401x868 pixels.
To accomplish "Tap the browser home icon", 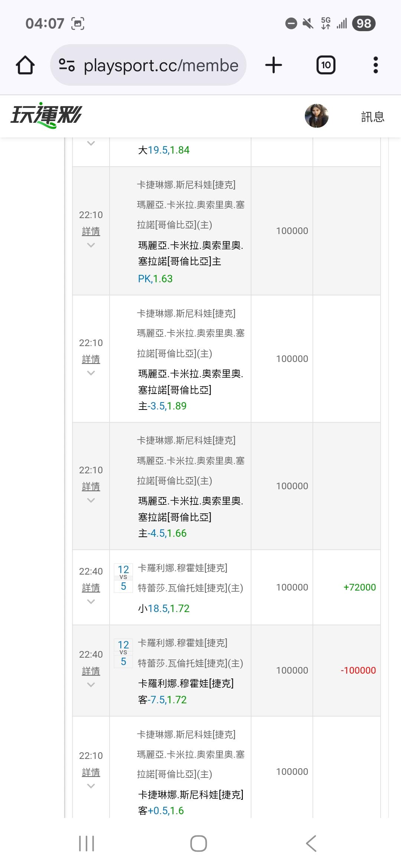I will tap(25, 65).
